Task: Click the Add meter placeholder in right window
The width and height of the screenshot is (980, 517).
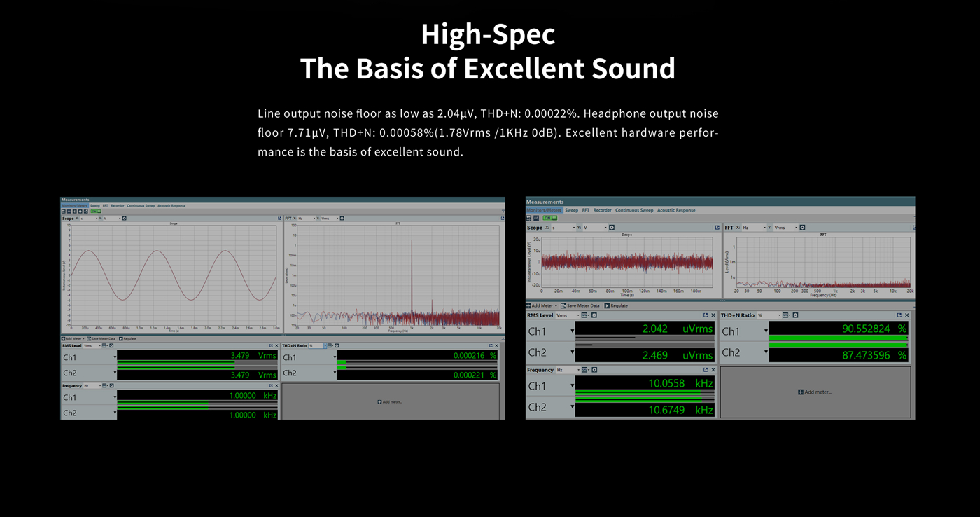Action: [815, 392]
